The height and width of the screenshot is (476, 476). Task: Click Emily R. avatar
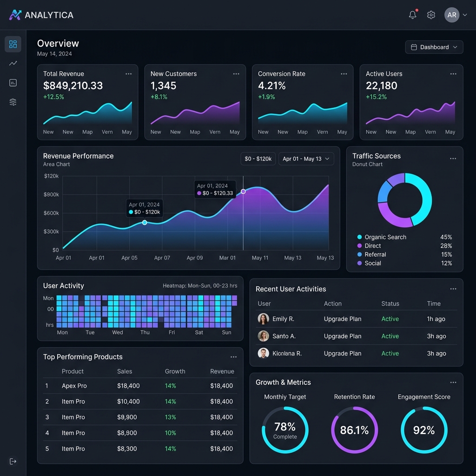click(x=263, y=319)
